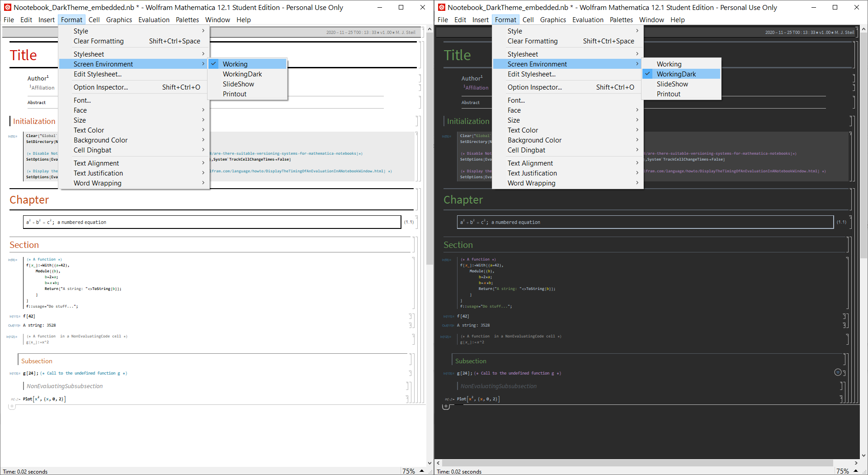Viewport: 868px width, 475px height.
Task: Click scroll-right arrow on dark window horizontal scrollbar
Action: coord(856,463)
